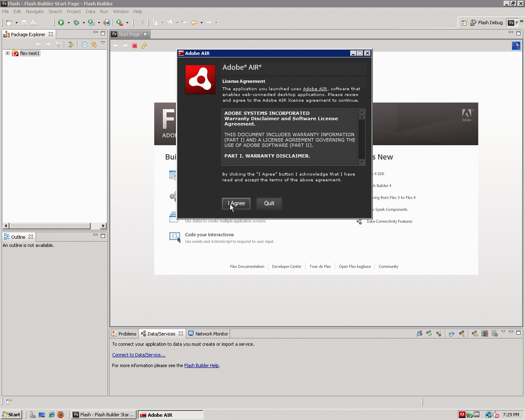525x420 pixels.
Task: Open the New file dropdown arrow
Action: click(16, 23)
